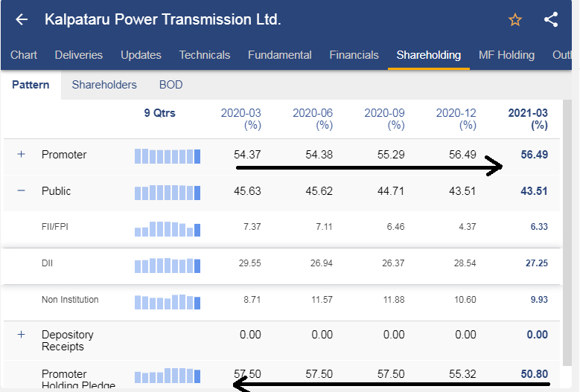
Task: Click the FII/FPI quarterly bar chart
Action: pos(168,229)
